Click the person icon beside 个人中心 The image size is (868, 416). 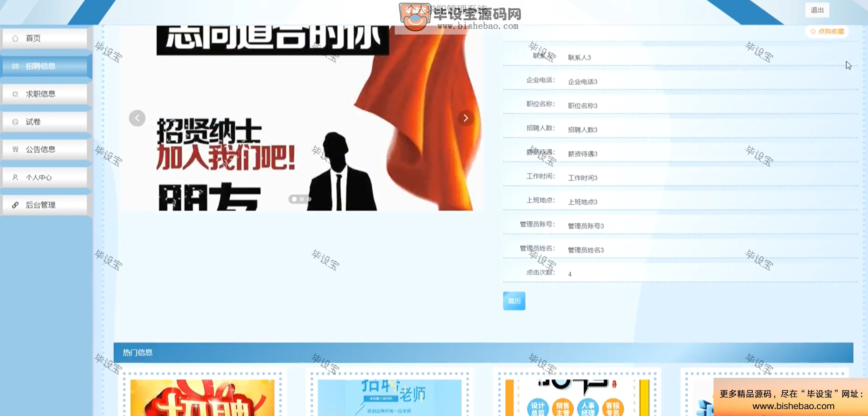15,177
